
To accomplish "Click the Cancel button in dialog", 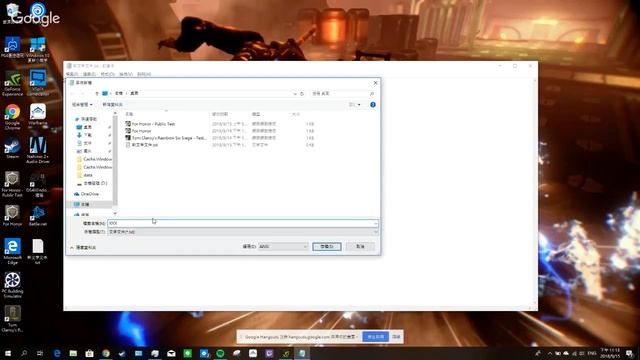I will 360,247.
